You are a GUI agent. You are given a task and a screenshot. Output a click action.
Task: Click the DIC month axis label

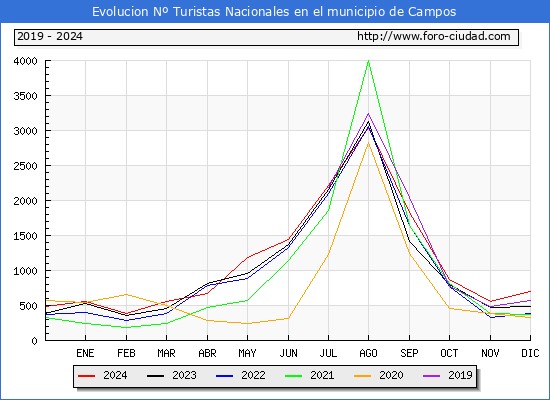pyautogui.click(x=530, y=353)
